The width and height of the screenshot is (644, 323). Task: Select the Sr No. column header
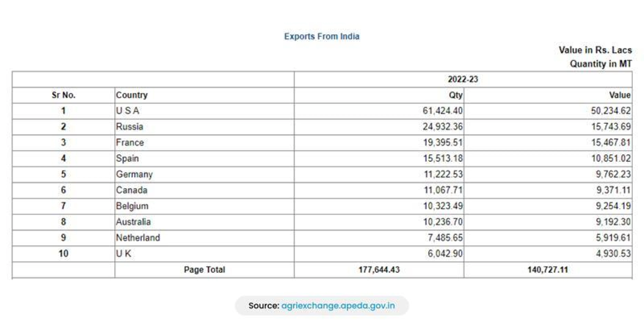point(63,95)
